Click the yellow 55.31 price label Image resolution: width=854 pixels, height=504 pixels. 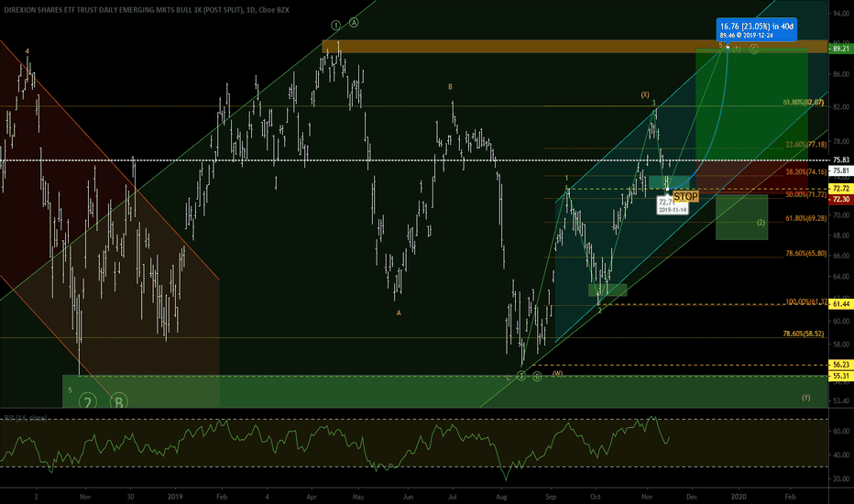pos(841,376)
